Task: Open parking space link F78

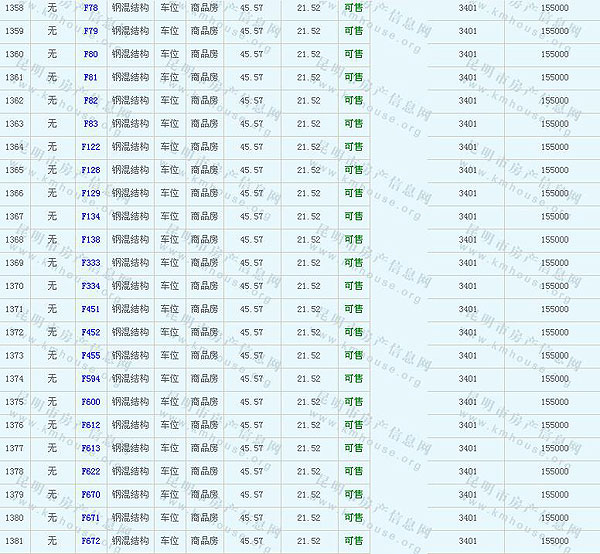Action: click(90, 8)
